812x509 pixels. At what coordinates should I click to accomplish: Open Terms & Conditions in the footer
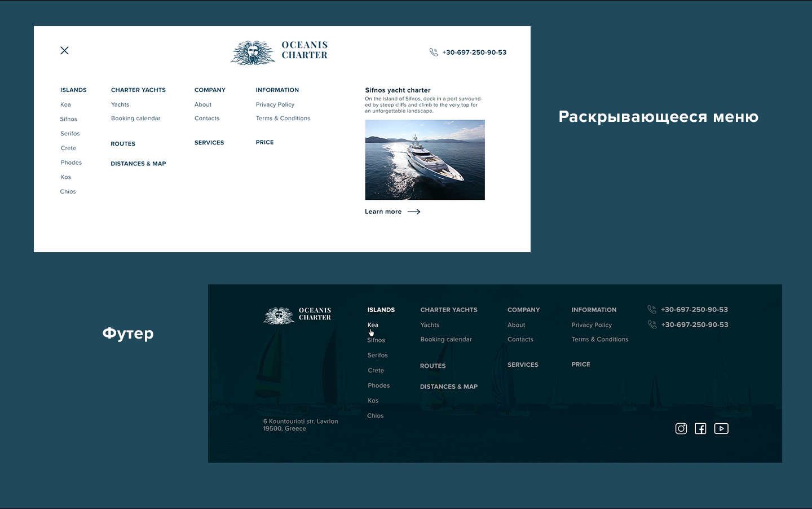coord(600,340)
